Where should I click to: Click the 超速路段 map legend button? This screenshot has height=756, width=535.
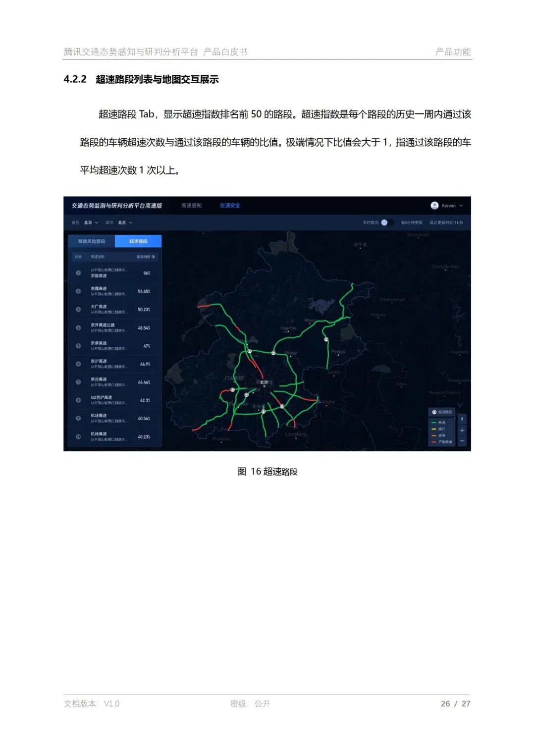442,412
